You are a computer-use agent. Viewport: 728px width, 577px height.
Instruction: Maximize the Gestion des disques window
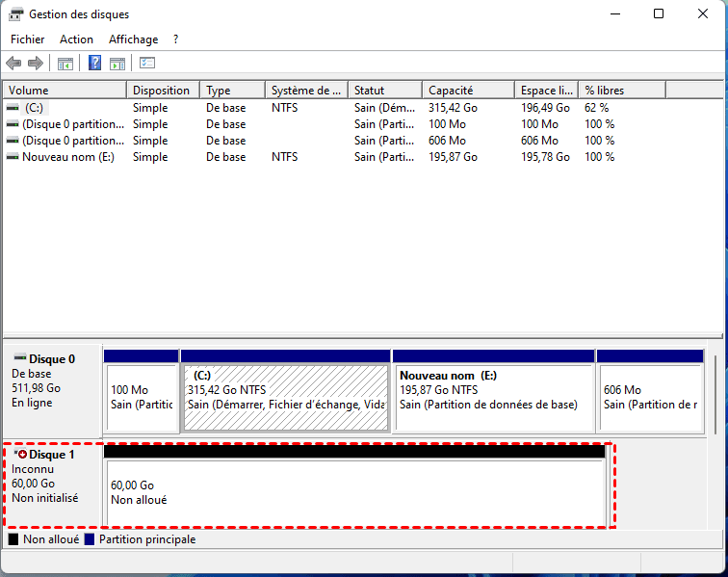click(659, 13)
